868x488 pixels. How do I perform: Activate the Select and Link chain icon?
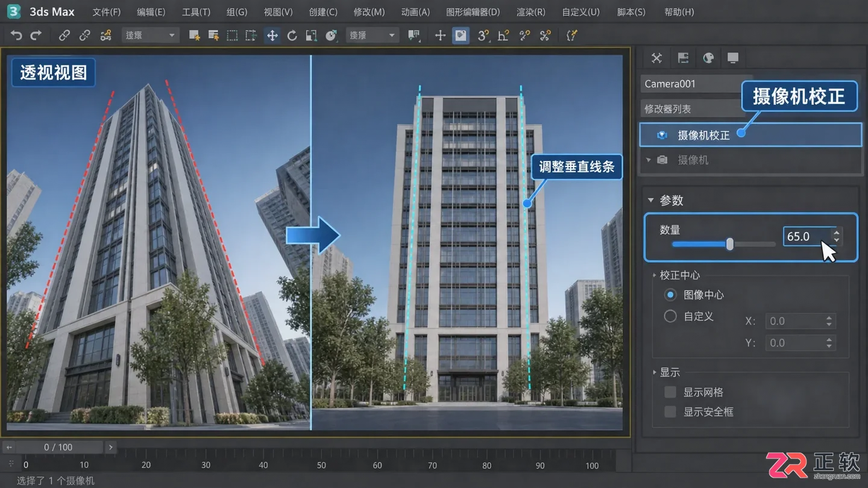point(64,36)
